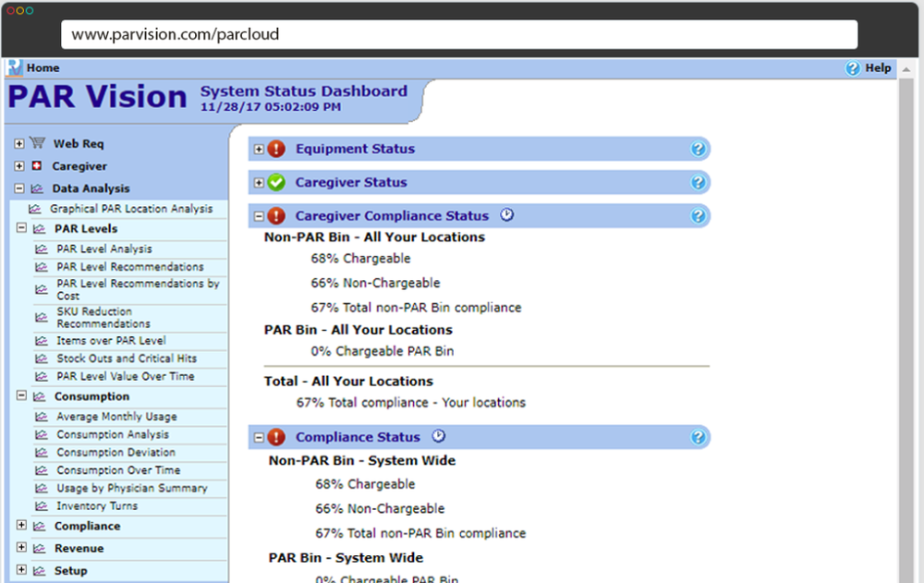This screenshot has width=924, height=583.
Task: Click the red alert icon beside Compliance Status
Action: click(x=276, y=437)
